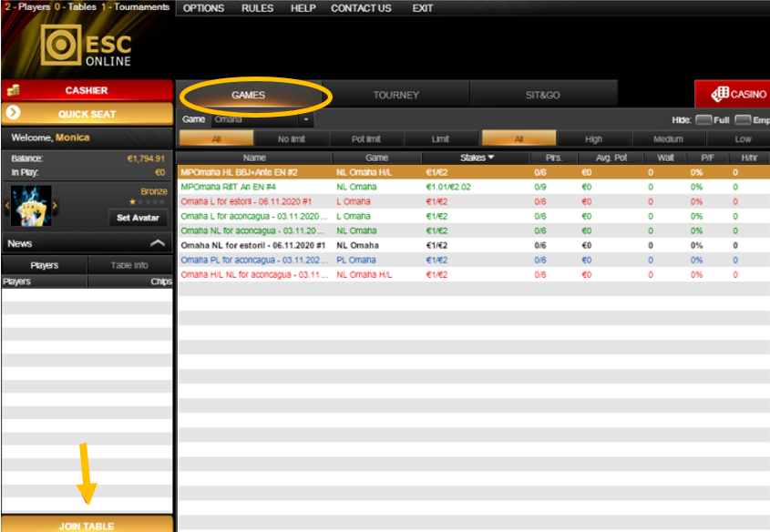Filter tables by Pot limit

pos(365,138)
